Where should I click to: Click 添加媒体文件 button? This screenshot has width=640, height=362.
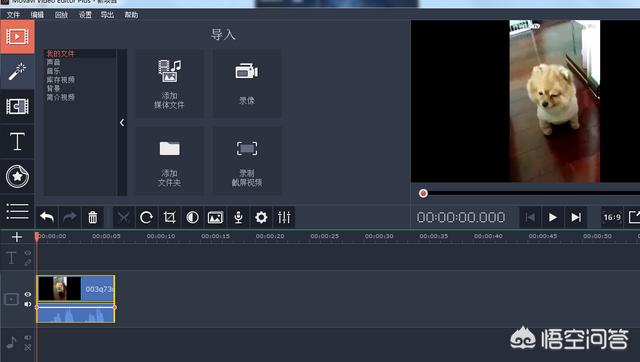(x=169, y=84)
